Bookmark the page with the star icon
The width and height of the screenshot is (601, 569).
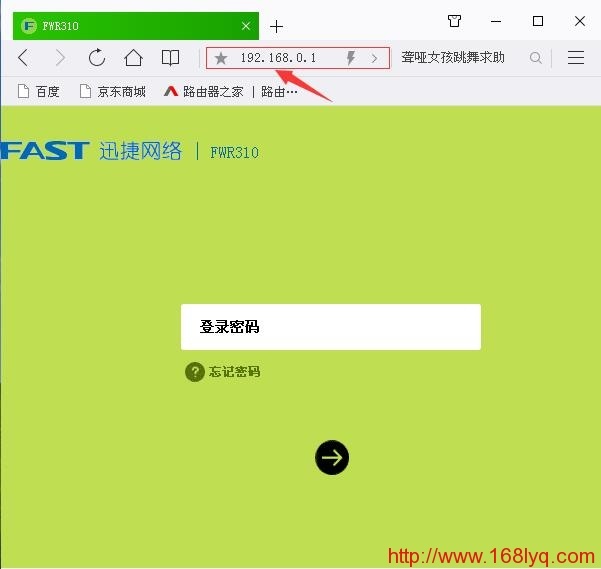coord(221,58)
